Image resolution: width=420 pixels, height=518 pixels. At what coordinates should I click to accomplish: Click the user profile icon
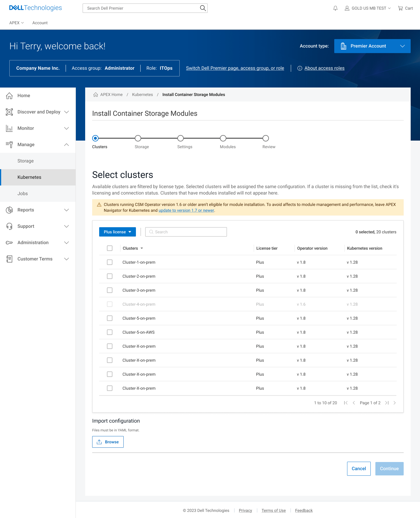[347, 8]
